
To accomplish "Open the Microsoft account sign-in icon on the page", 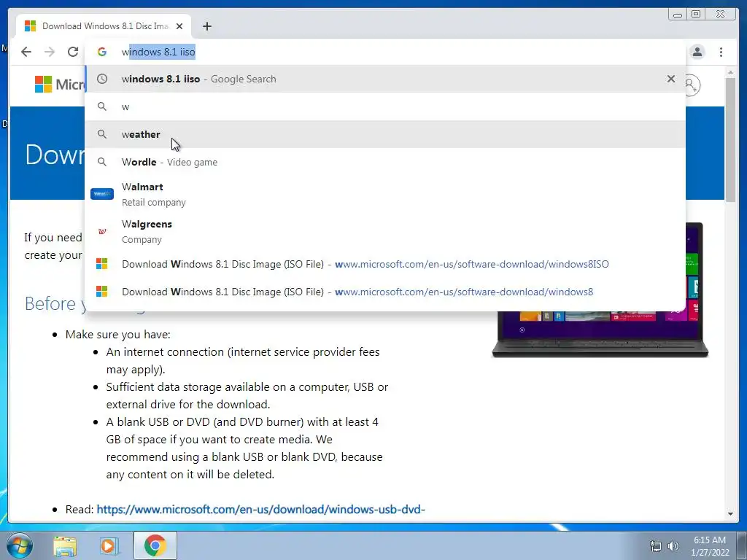I will pos(692,85).
